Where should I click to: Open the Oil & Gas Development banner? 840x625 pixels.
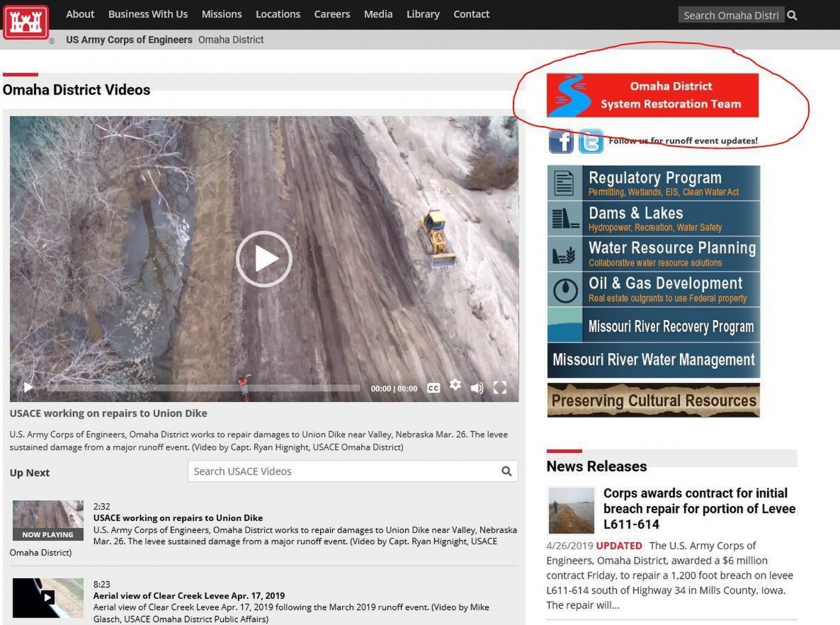pyautogui.click(x=653, y=289)
